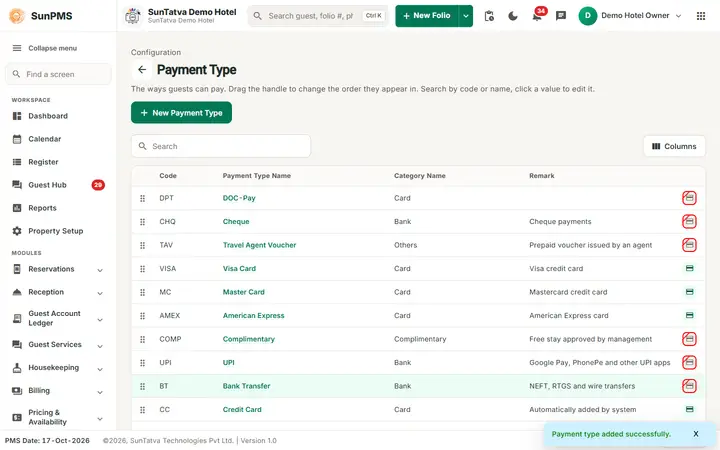
Task: Click drag handle of the DOC-Pay row
Action: 142,198
